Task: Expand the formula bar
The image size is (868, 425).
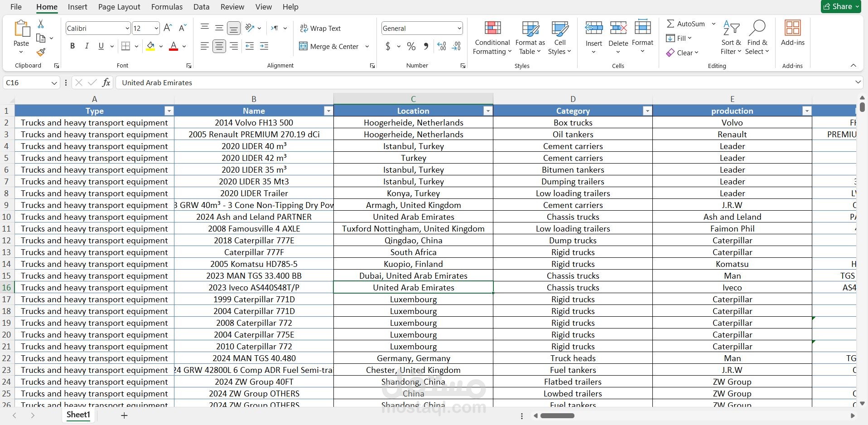Action: coord(858,82)
